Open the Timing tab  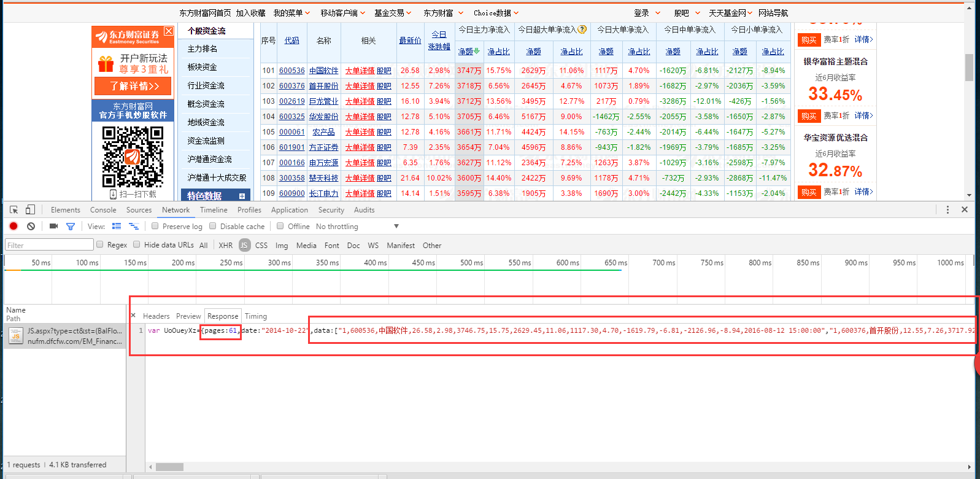click(x=256, y=316)
